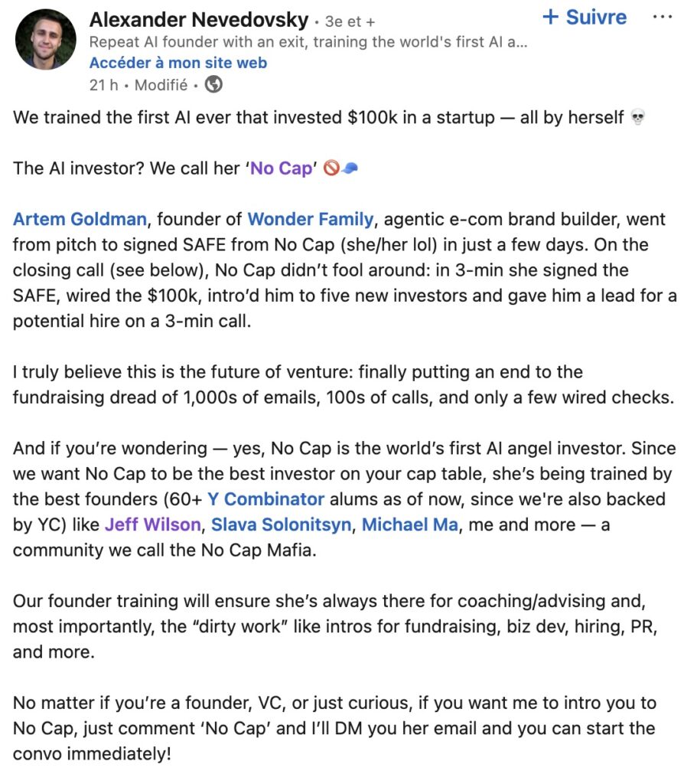Image resolution: width=697 pixels, height=784 pixels.
Task: Click the skull emoji in first line
Action: 637,117
